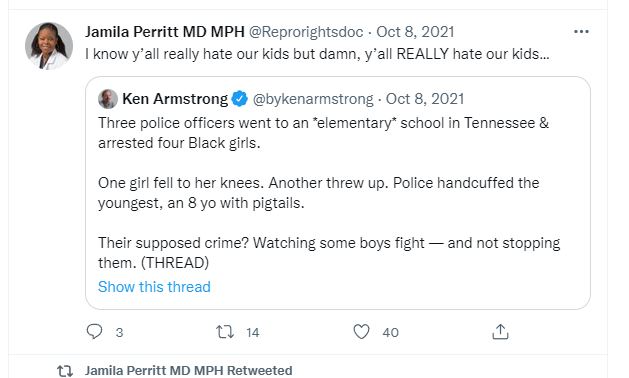629x378 pixels.
Task: Click the reply speech bubble icon
Action: pos(94,332)
